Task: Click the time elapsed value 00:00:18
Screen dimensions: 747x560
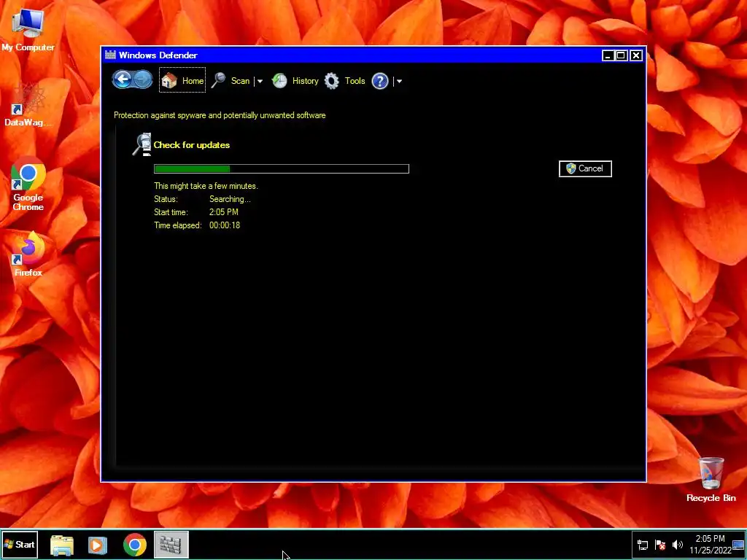Action: [225, 225]
